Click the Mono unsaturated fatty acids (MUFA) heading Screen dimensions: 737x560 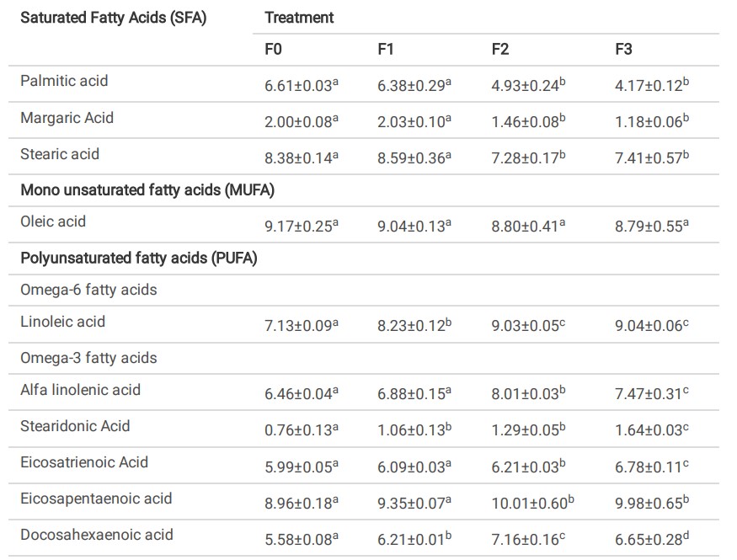[147, 190]
